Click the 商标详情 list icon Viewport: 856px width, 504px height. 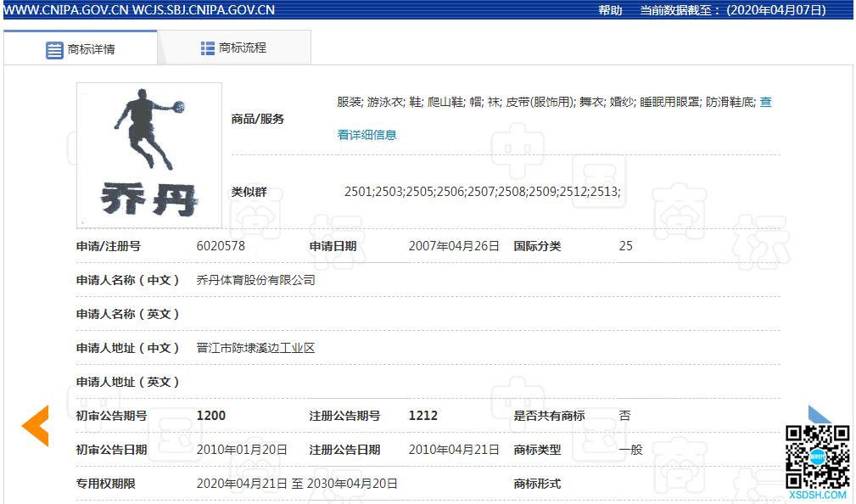coord(54,50)
